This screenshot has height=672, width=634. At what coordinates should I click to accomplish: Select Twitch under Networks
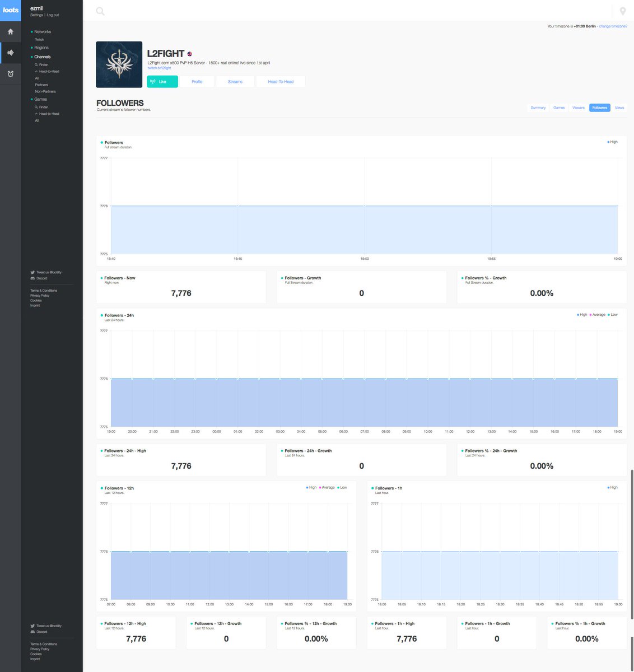(39, 40)
